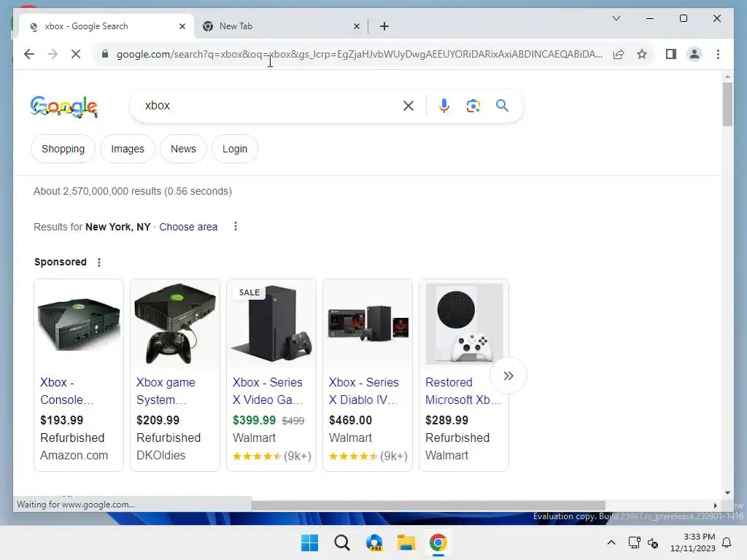Open Xbox Series X Video Game $399.99 link
Screen dimensions: 747x560
coord(268,391)
